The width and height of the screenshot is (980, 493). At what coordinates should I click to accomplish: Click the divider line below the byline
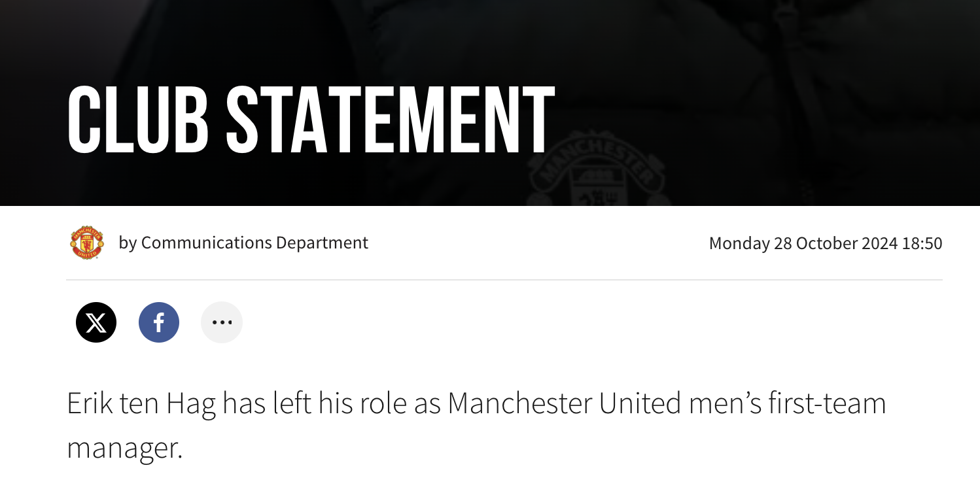[x=504, y=280]
